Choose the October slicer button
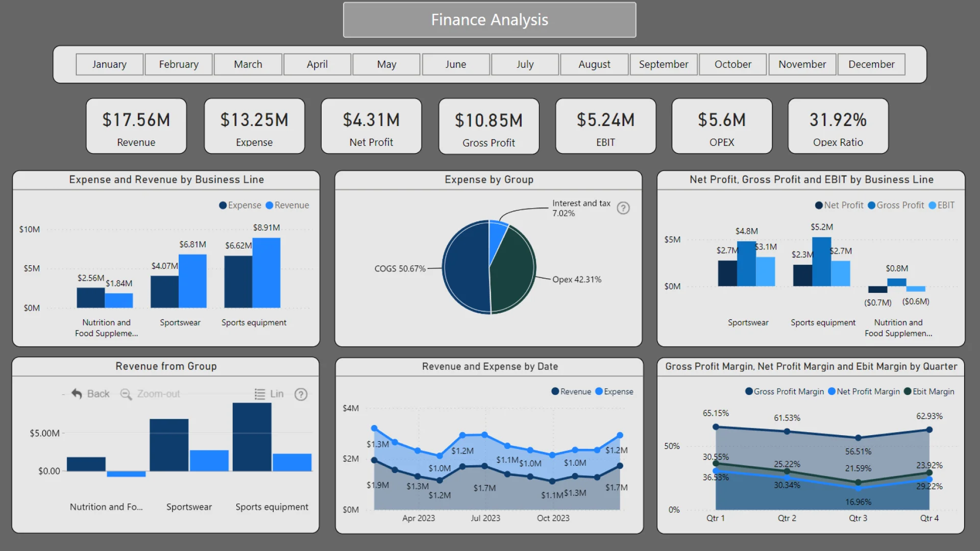Viewport: 980px width, 551px height. (733, 64)
